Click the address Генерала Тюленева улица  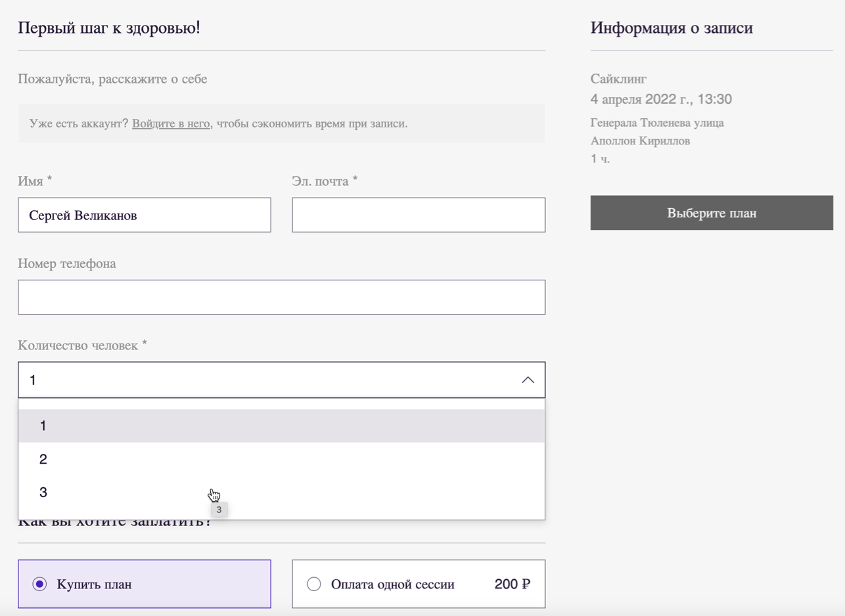pos(657,123)
